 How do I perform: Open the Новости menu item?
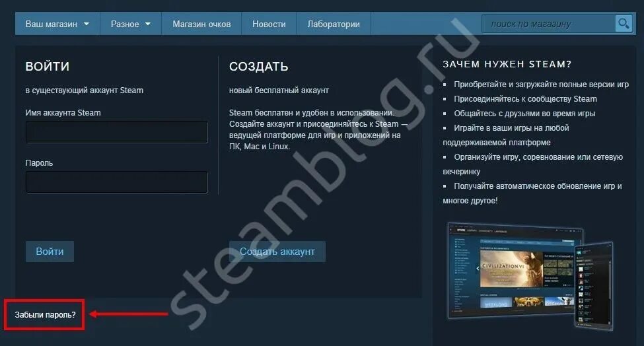tap(269, 24)
